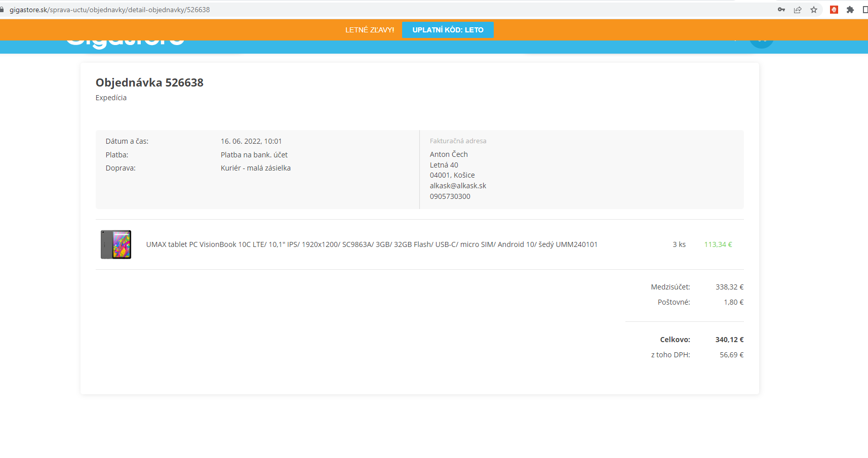This screenshot has width=868, height=458.
Task: Open the UMAX tablet product thumbnail
Action: pos(116,244)
